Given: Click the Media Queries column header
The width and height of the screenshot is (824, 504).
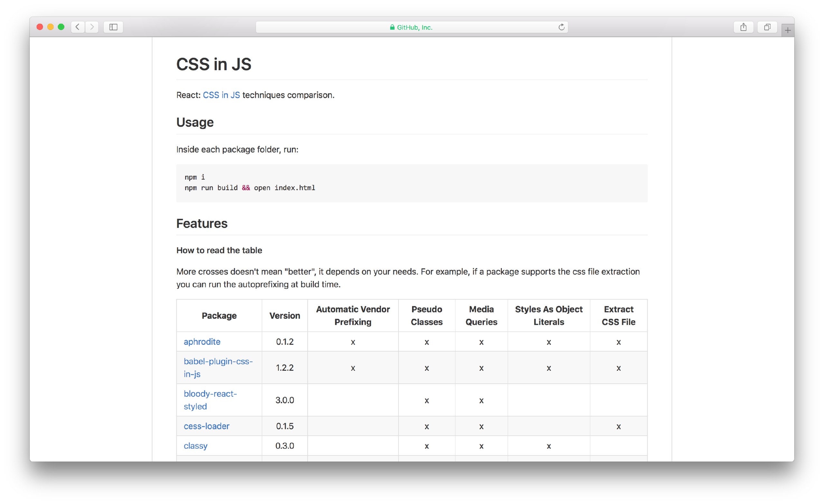Looking at the screenshot, I should pos(481,316).
